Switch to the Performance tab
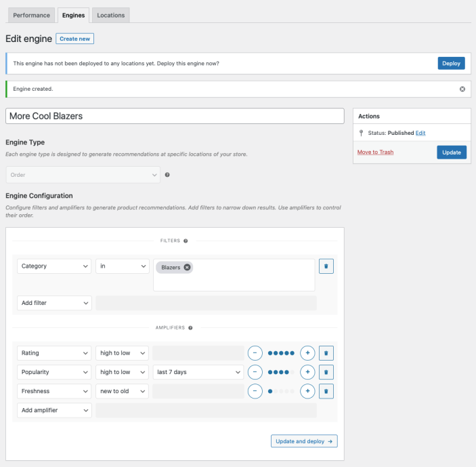The width and height of the screenshot is (476, 467). click(31, 15)
